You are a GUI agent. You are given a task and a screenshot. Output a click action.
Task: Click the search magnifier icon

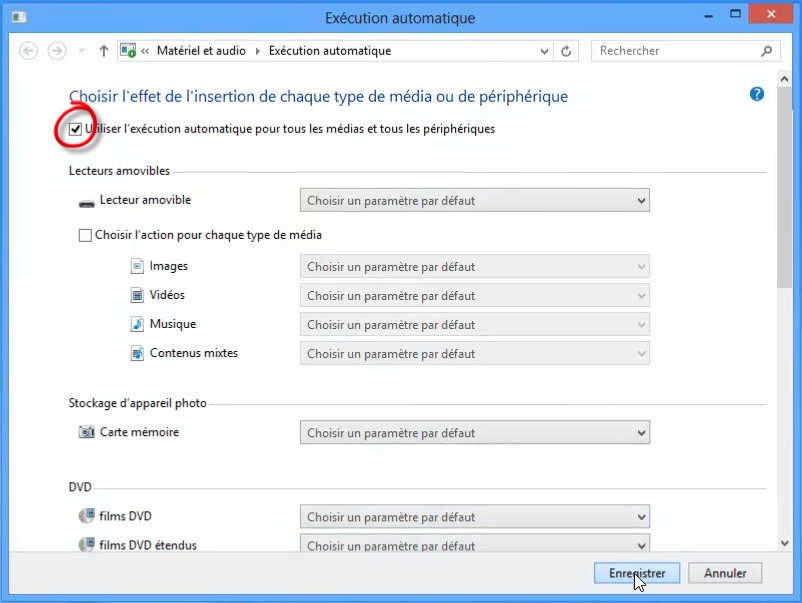(767, 51)
